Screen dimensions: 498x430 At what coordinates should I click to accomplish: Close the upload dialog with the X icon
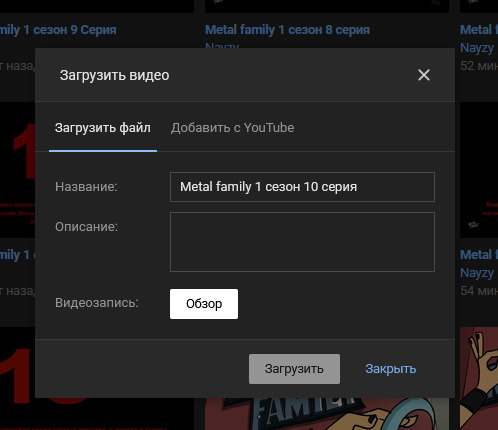coord(424,75)
